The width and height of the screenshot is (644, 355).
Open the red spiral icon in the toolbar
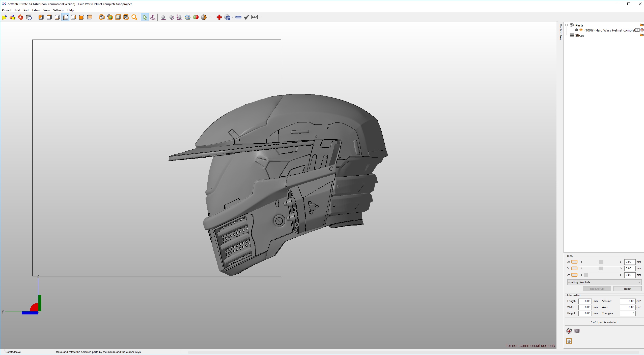(20, 17)
